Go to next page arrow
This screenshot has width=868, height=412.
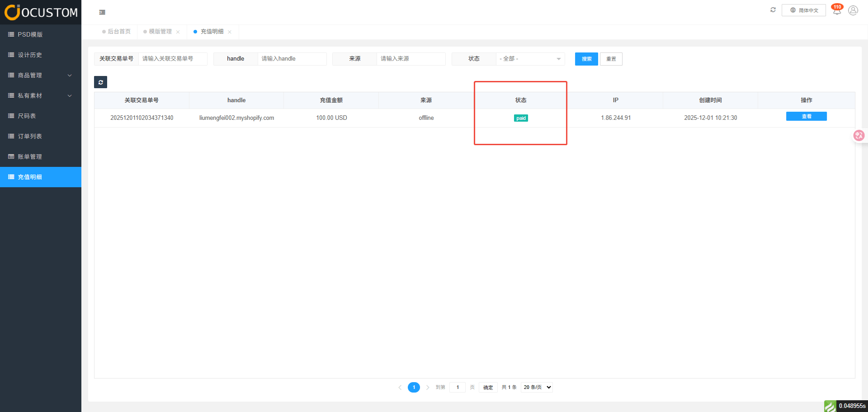428,388
